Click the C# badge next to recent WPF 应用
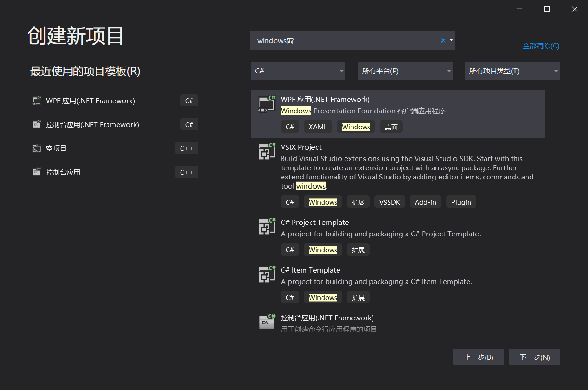This screenshot has width=588, height=390. pyautogui.click(x=189, y=100)
